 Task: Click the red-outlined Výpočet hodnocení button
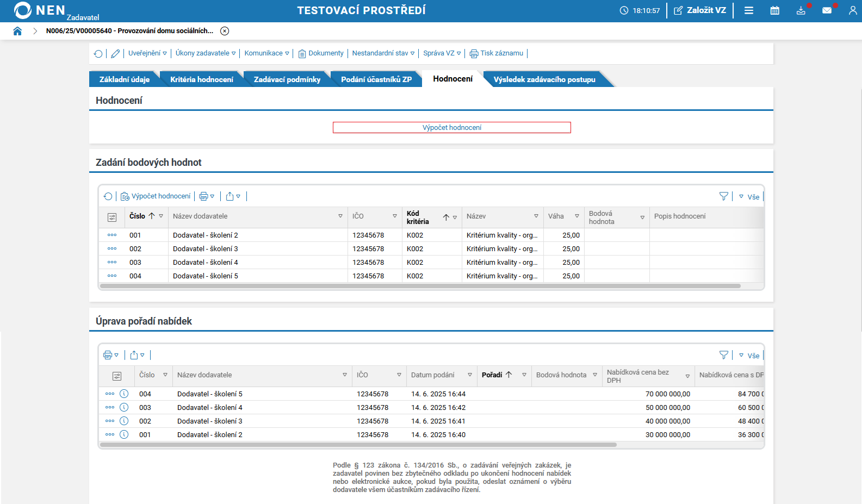(451, 127)
